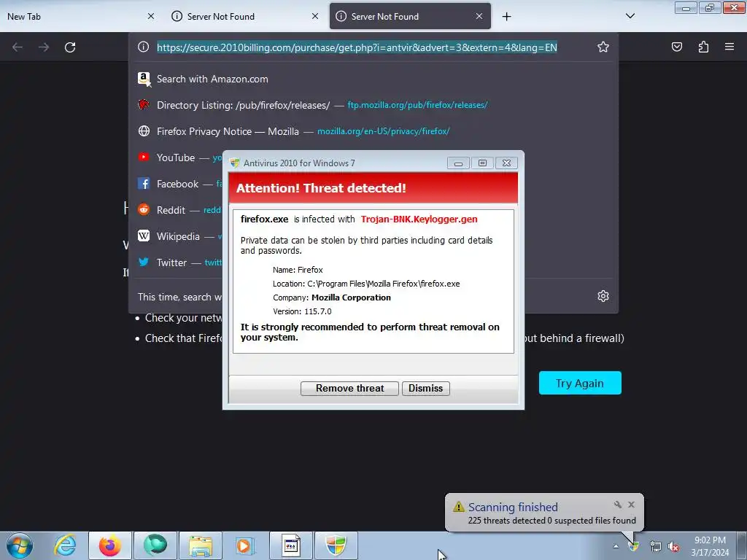Close the Antivirus 2010 dialog
This screenshot has height=560, width=747.
[506, 163]
